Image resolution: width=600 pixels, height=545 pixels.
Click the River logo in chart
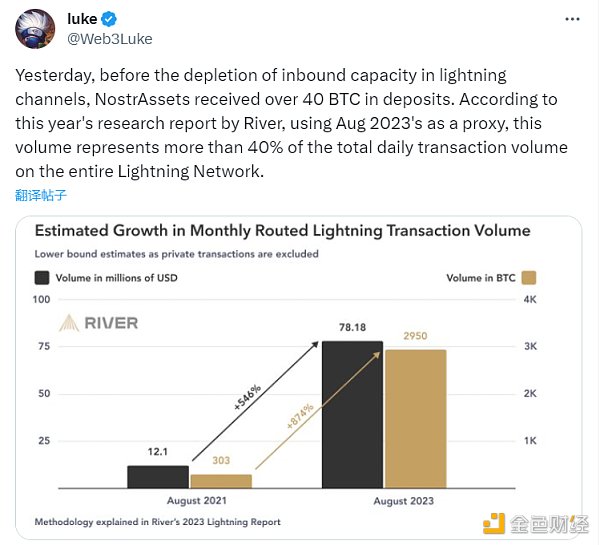[99, 323]
